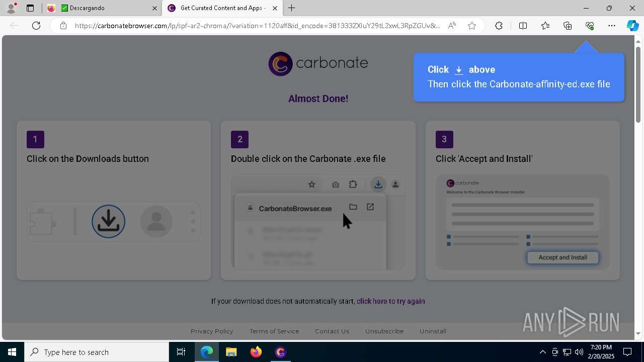Click the Carbonate logo

pyautogui.click(x=318, y=63)
